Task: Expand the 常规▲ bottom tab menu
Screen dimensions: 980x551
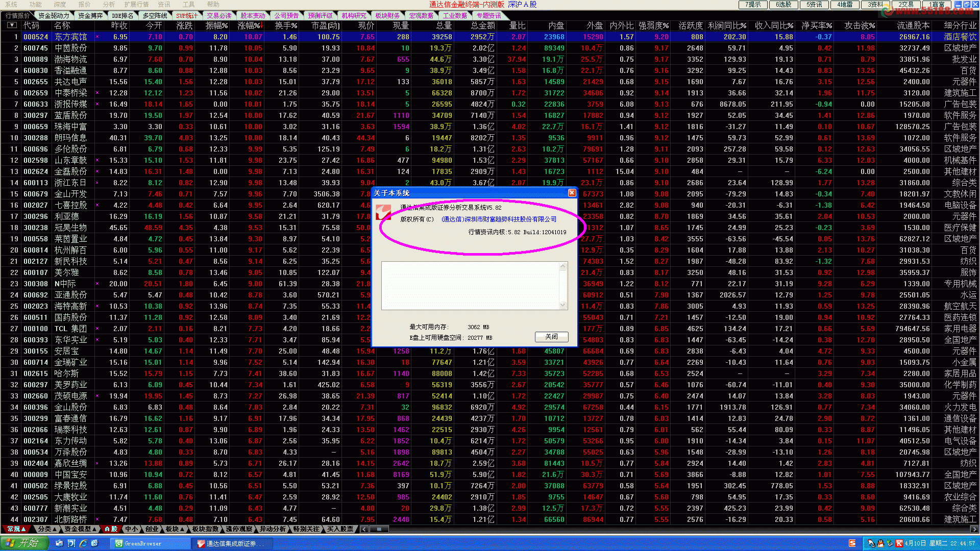Action: click(16, 529)
